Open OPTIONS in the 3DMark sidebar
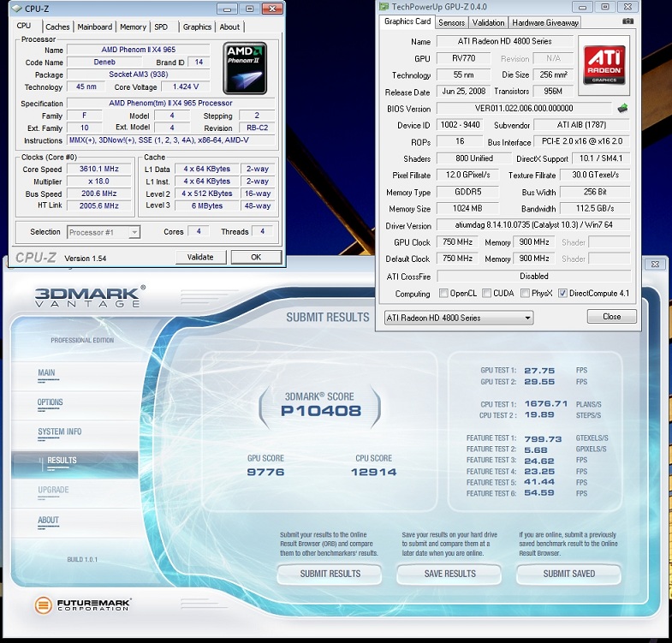Image resolution: width=672 pixels, height=643 pixels. point(50,402)
